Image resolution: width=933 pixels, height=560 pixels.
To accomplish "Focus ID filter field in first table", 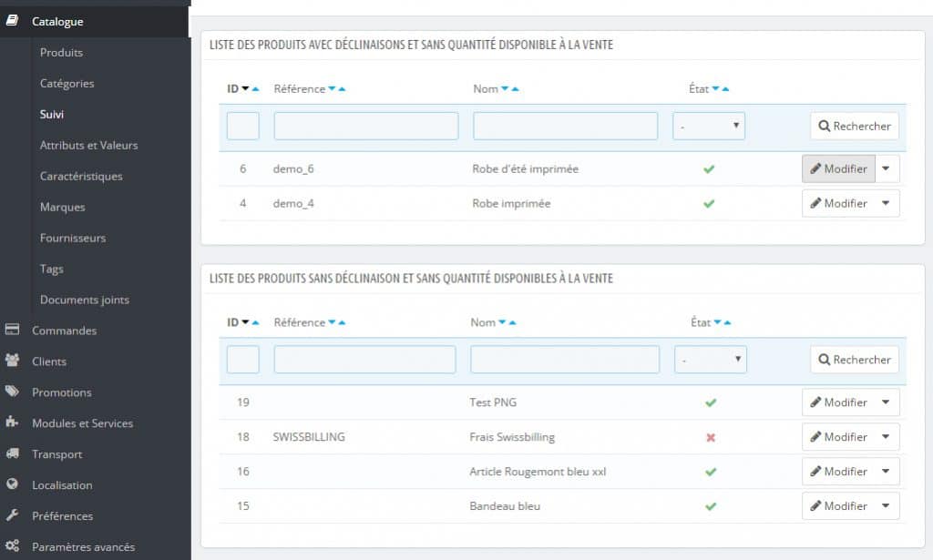I will tap(242, 126).
